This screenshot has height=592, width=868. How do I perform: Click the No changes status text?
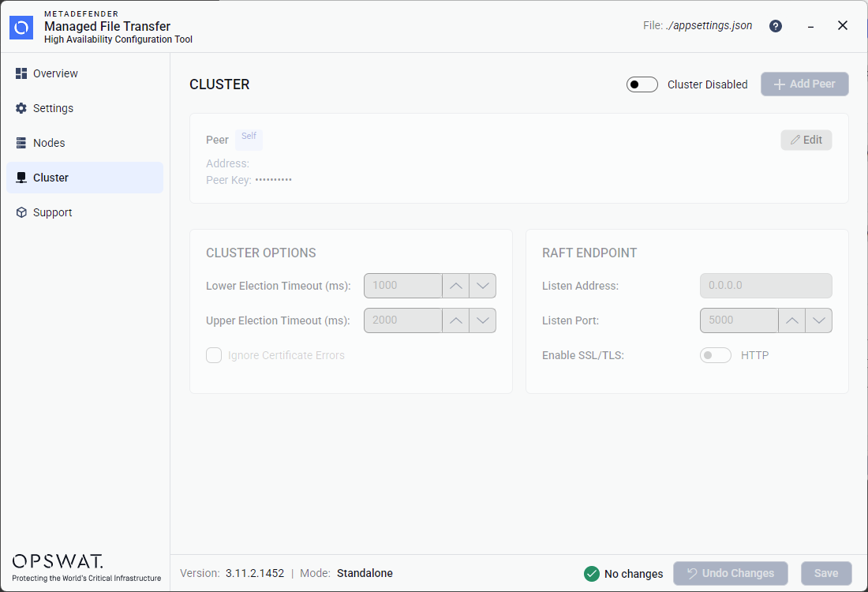pos(634,574)
